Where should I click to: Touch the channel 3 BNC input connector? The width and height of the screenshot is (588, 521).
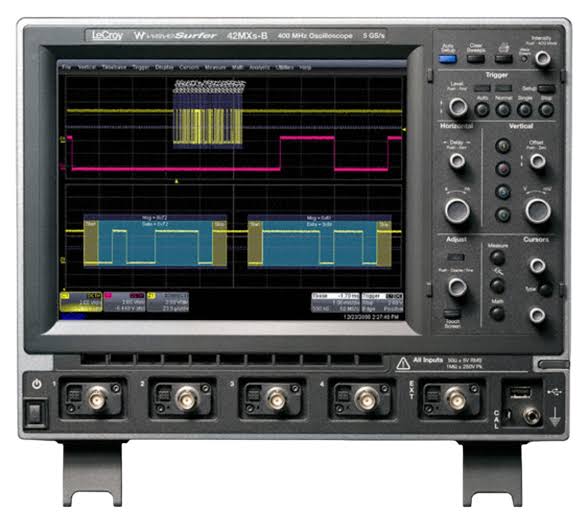[x=276, y=400]
